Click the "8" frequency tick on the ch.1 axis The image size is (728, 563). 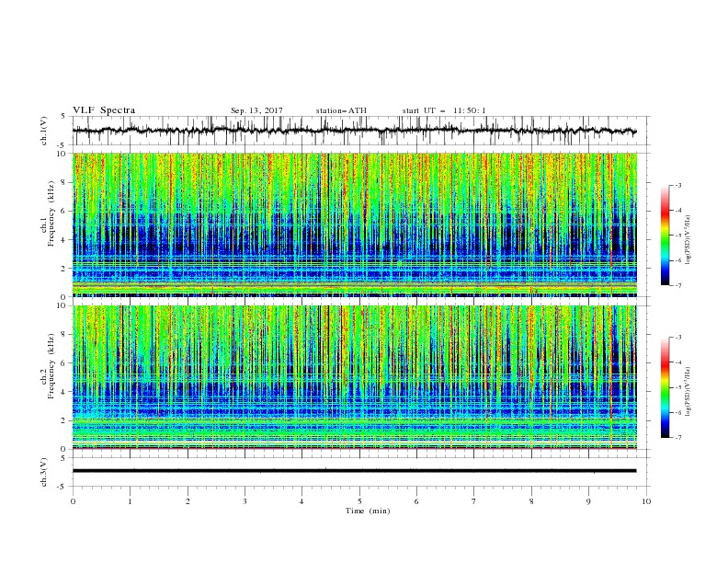click(x=64, y=182)
